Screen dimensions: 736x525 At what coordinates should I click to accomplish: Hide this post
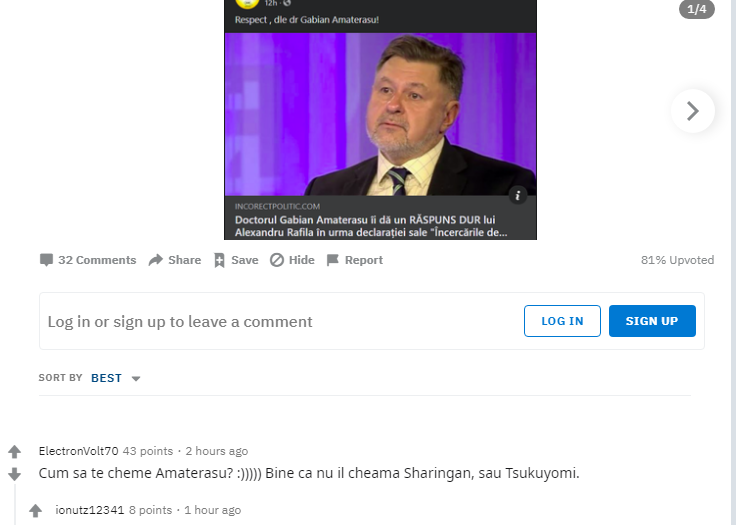point(292,260)
